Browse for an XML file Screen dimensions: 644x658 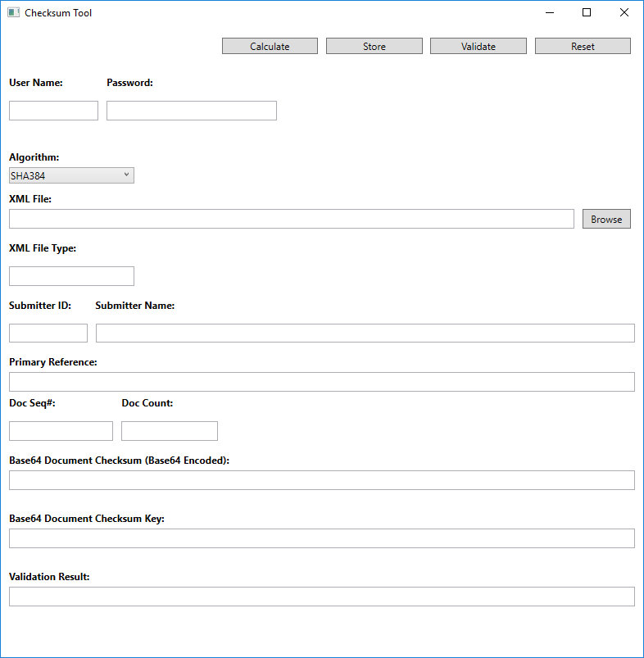click(606, 219)
